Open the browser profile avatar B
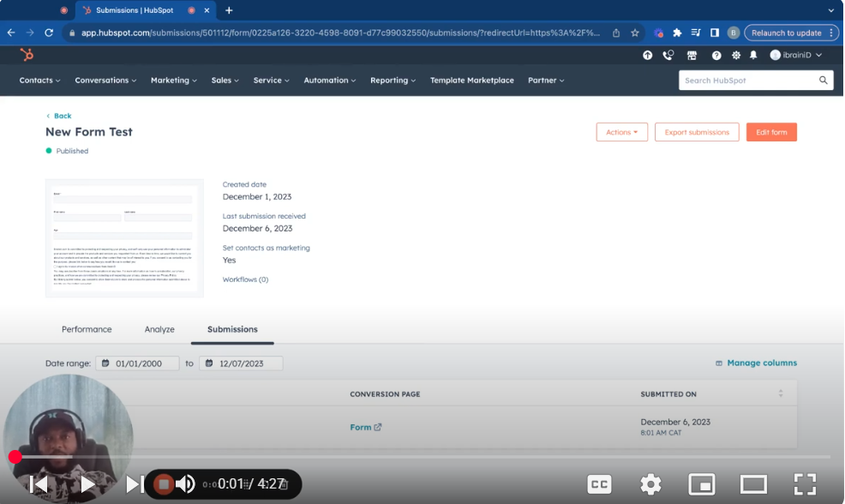Viewport: 845px width, 504px height. (x=733, y=33)
